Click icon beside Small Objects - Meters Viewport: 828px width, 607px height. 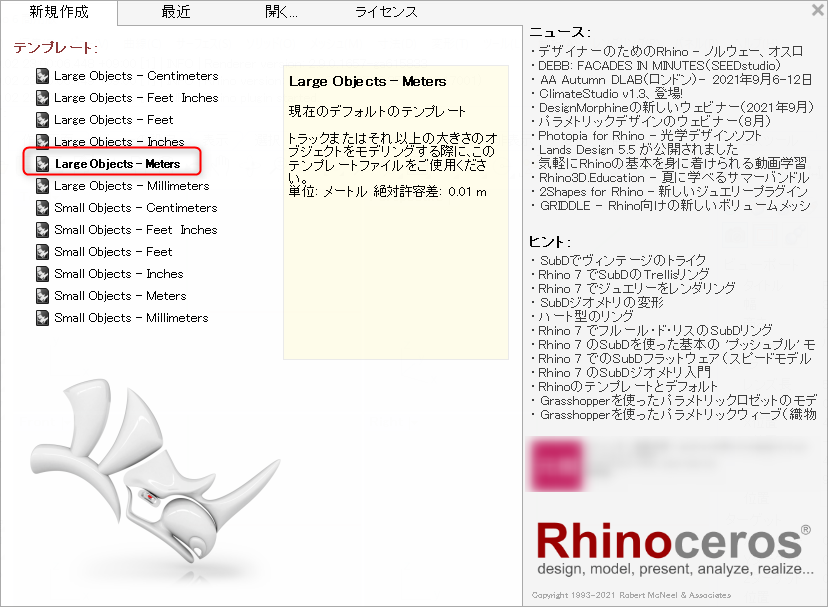pos(43,296)
